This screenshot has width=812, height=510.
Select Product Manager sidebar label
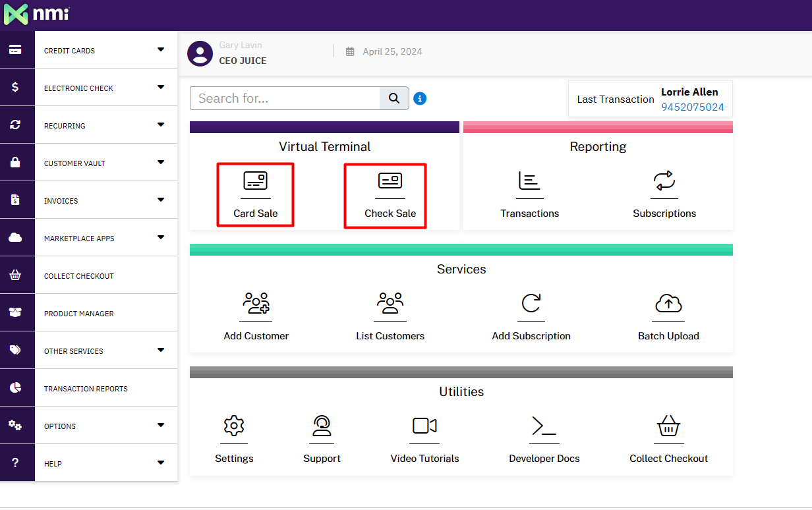(79, 314)
